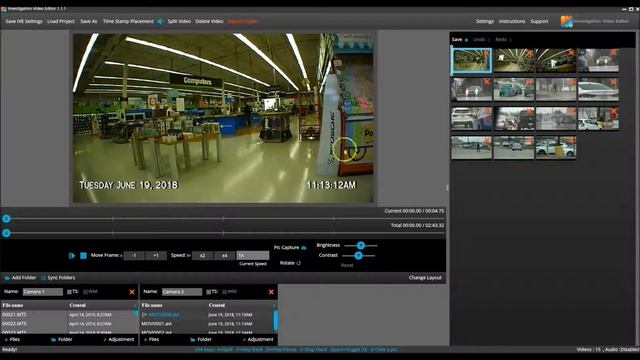Click Save in the snapshot panel
640x360 pixels.
[x=460, y=40]
